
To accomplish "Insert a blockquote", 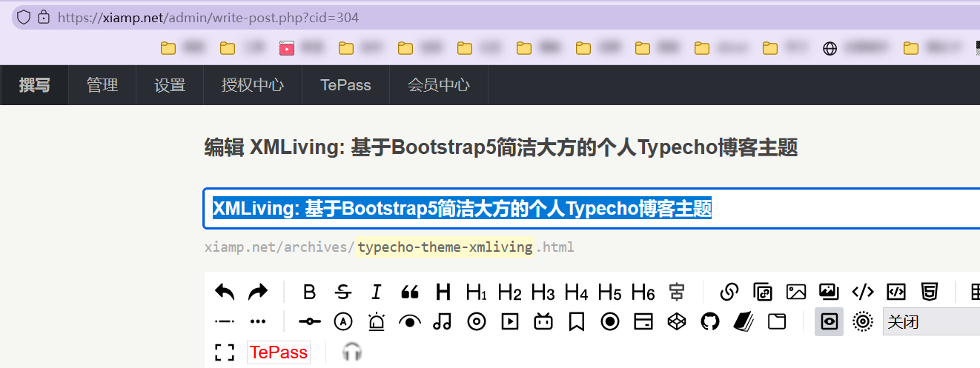I will pos(409,292).
